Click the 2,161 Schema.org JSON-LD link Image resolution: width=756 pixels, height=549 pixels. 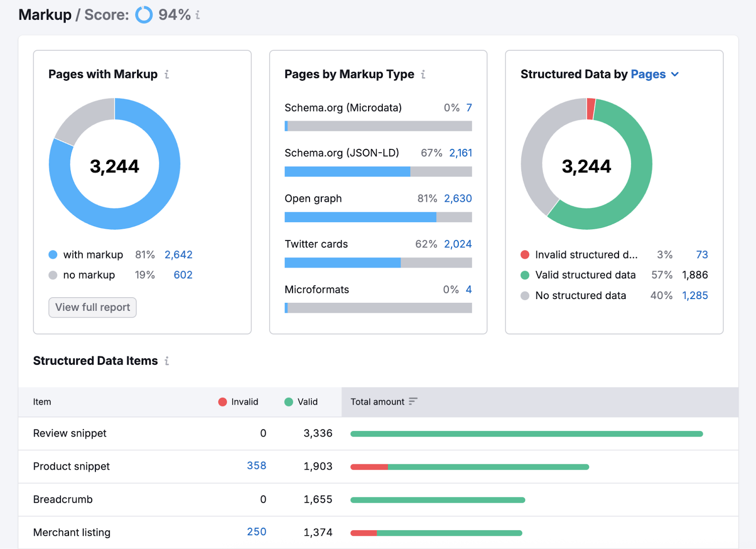(459, 153)
